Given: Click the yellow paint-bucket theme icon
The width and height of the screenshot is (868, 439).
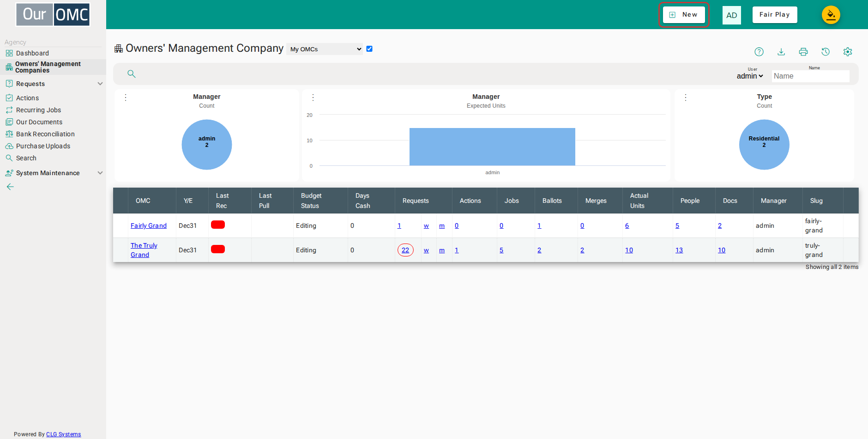Looking at the screenshot, I should click(831, 15).
